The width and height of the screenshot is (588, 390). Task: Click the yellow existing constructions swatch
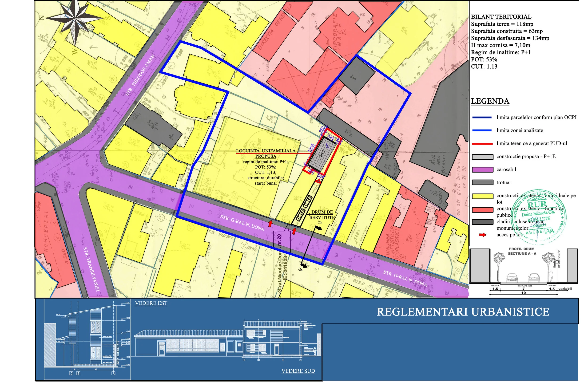[482, 196]
